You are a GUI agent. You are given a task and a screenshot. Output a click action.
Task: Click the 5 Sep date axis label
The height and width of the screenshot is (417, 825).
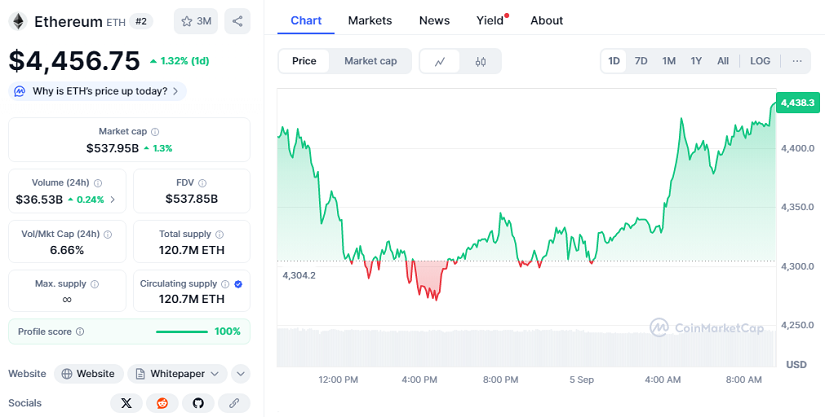pyautogui.click(x=581, y=380)
